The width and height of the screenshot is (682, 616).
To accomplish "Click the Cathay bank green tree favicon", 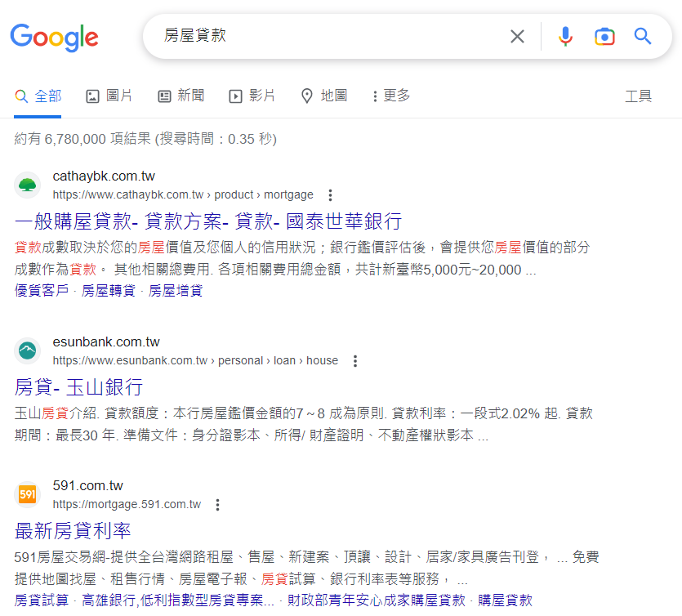I will click(x=28, y=185).
